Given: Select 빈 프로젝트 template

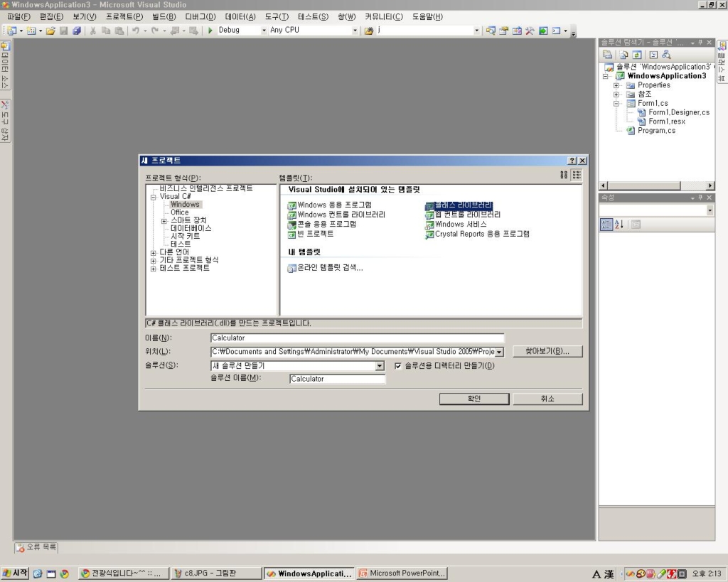Looking at the screenshot, I should point(311,234).
